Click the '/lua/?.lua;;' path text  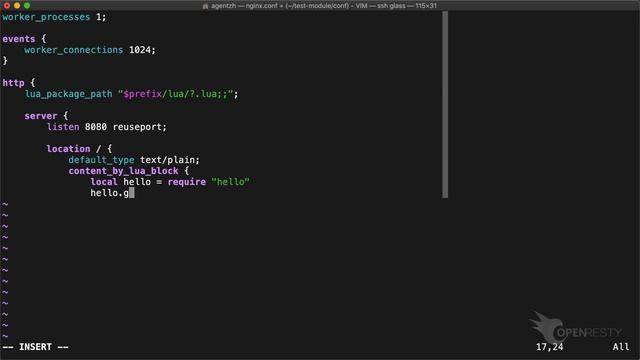[x=195, y=94]
